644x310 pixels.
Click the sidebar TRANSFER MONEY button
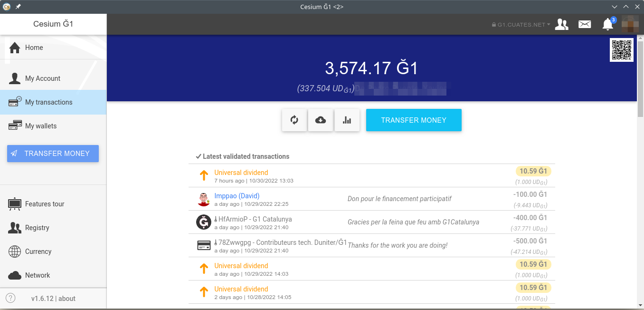point(53,154)
